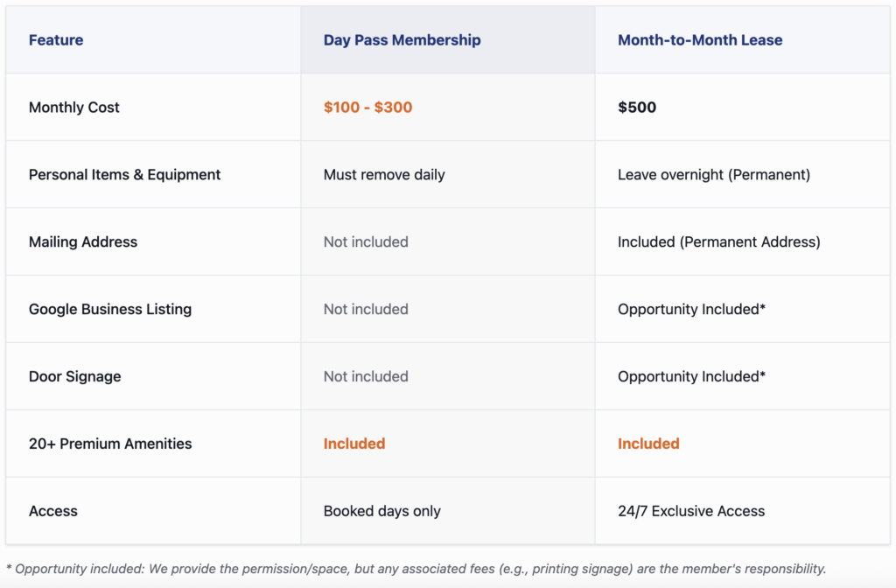Click the Must remove daily cell
896x588 pixels.
click(384, 175)
